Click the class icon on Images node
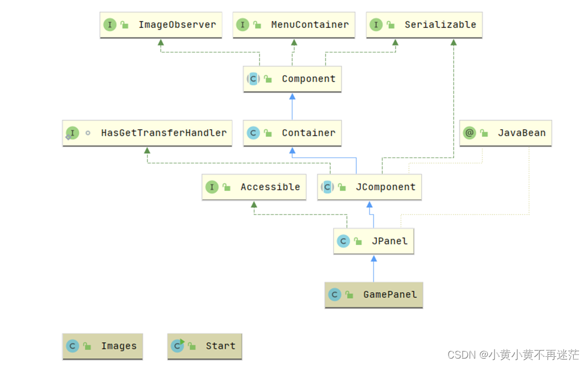 pos(72,346)
